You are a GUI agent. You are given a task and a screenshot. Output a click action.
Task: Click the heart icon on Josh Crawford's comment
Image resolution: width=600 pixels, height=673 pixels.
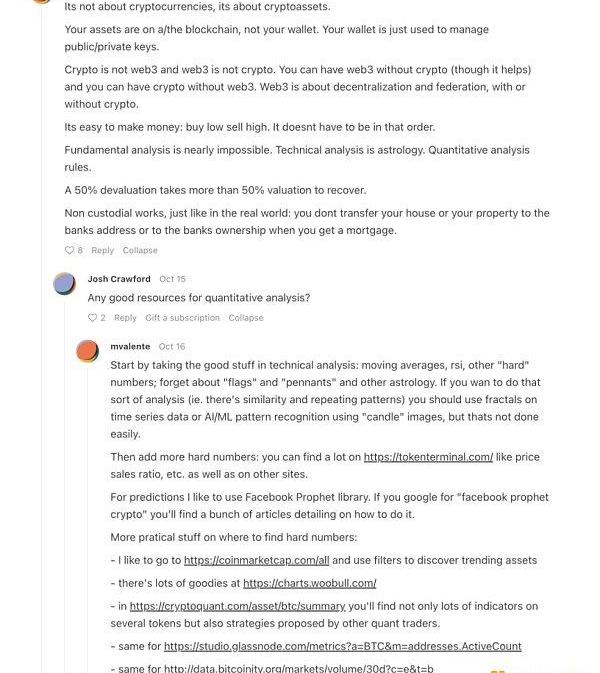[92, 318]
